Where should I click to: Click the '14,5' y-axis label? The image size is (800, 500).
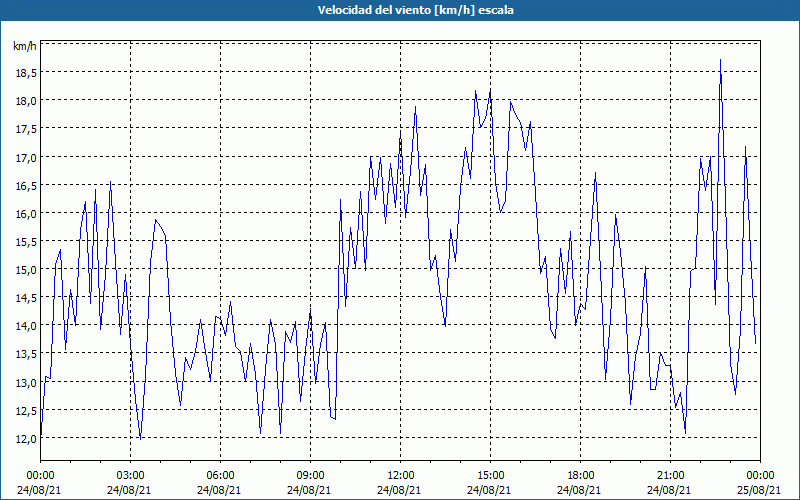26,298
